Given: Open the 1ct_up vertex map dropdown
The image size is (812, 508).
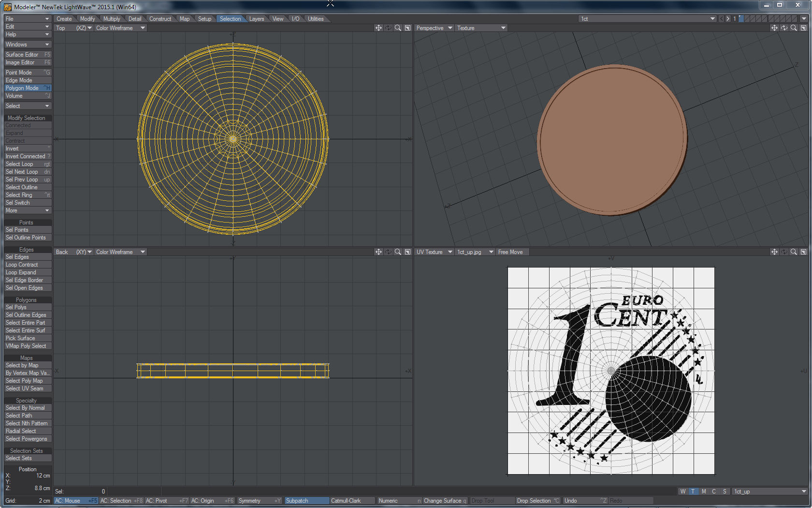Looking at the screenshot, I should (x=770, y=492).
